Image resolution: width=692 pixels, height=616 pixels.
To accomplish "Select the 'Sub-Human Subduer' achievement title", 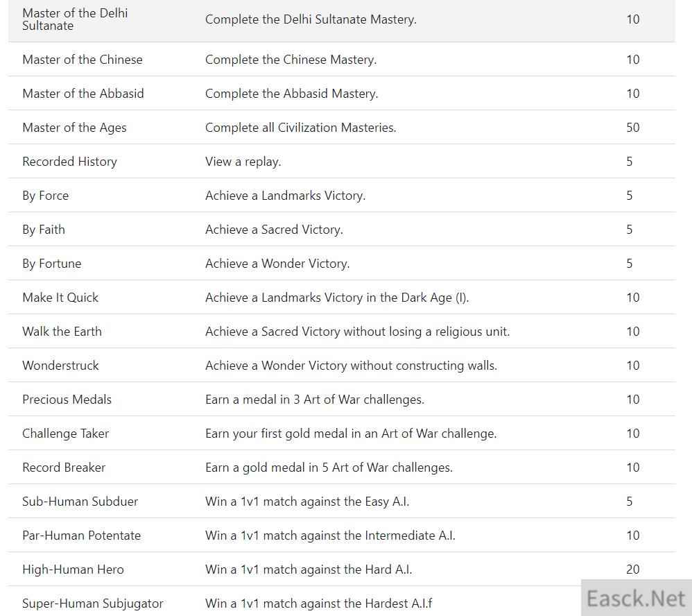I will [80, 502].
